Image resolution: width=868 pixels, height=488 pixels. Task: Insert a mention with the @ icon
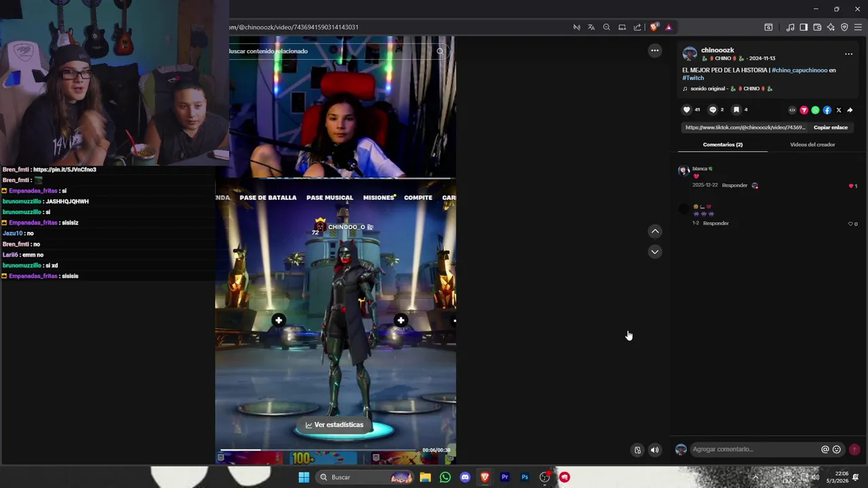tap(825, 449)
